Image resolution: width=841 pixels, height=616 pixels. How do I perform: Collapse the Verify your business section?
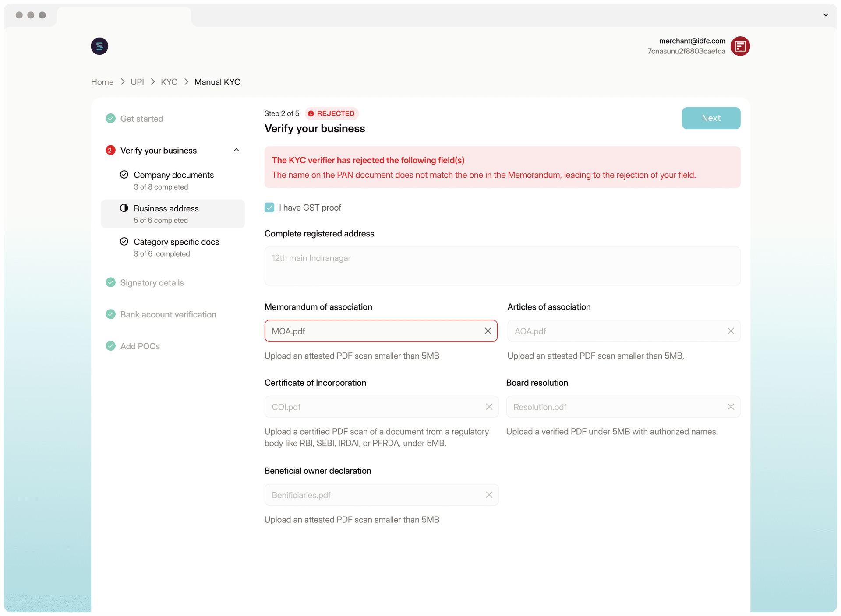pos(237,150)
